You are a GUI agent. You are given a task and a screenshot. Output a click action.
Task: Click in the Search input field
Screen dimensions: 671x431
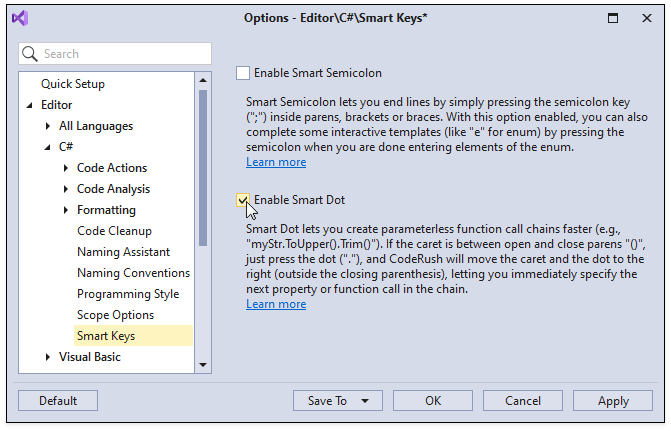click(x=120, y=54)
